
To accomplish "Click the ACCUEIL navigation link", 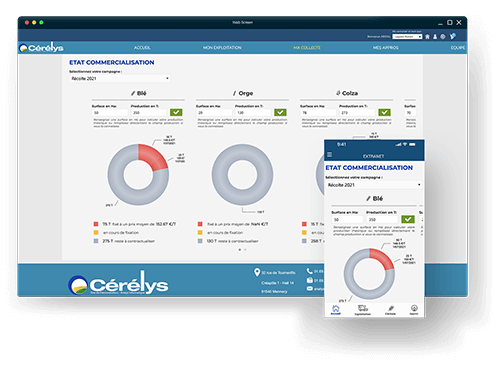I will (142, 48).
